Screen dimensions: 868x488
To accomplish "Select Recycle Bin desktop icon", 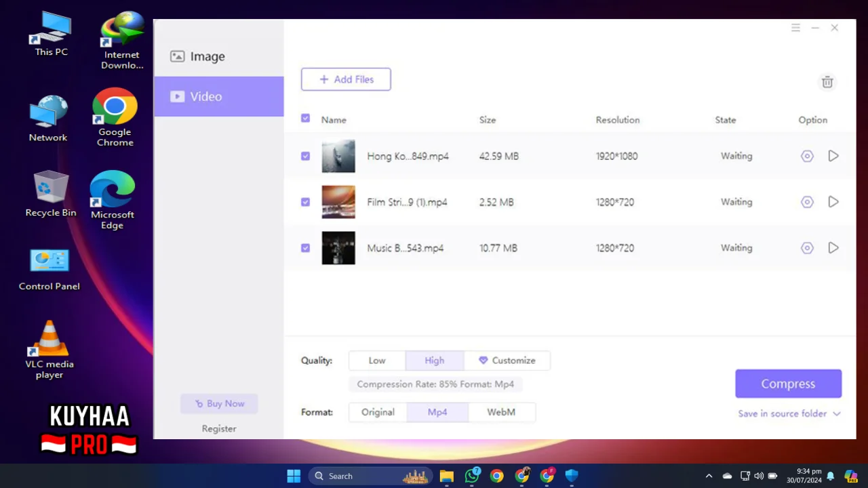I will pyautogui.click(x=51, y=193).
